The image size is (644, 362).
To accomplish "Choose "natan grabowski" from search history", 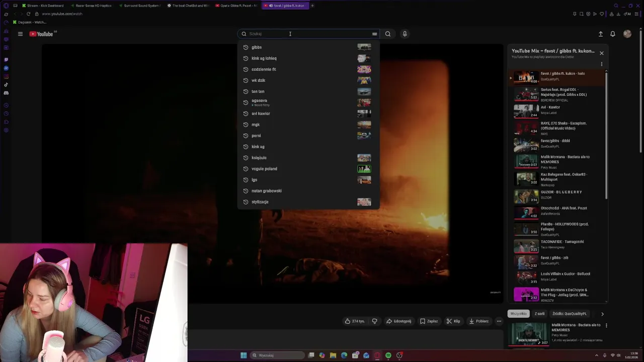I will tap(308, 191).
